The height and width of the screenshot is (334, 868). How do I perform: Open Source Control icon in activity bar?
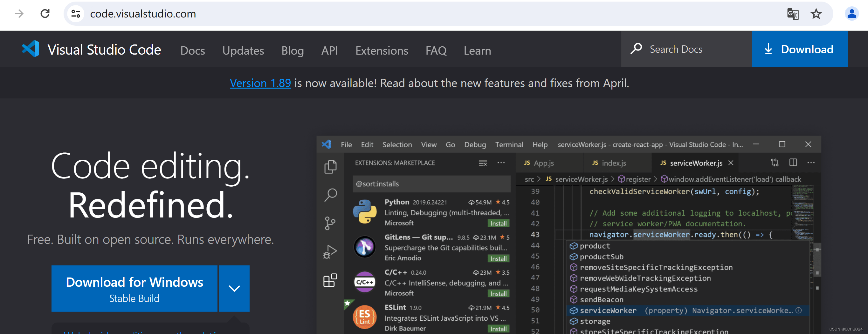coord(330,223)
